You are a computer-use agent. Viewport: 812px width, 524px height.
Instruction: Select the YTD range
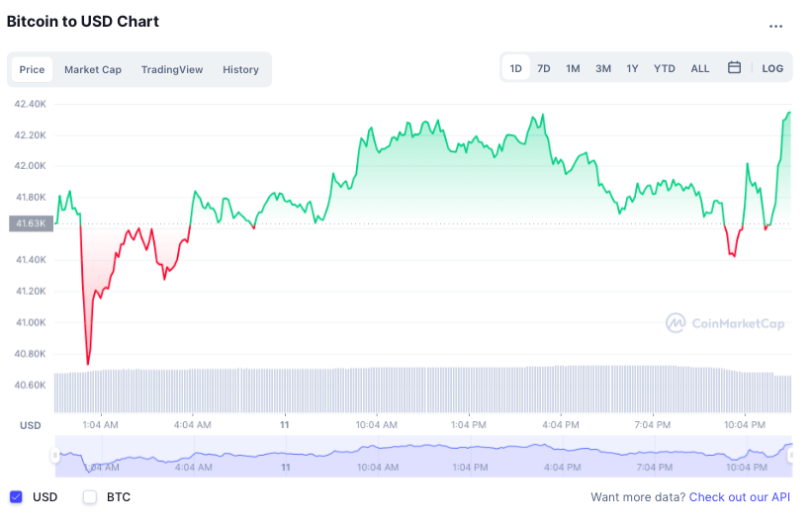coord(665,68)
